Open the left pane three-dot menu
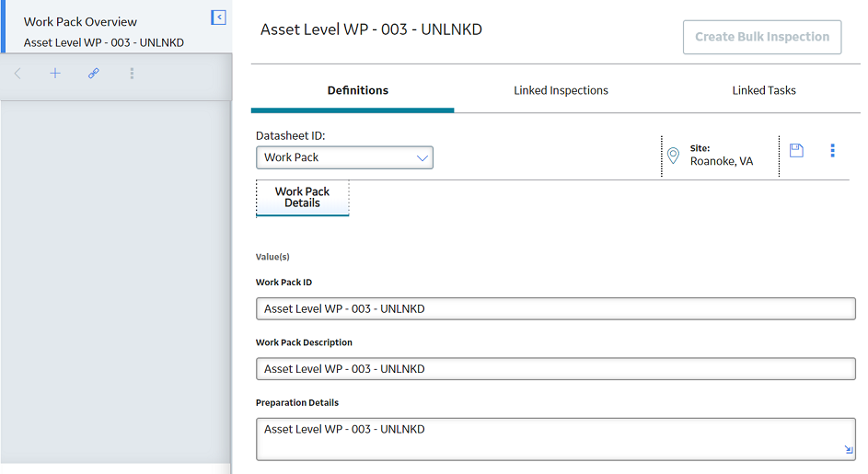Viewport: 868px width, 474px height. click(x=132, y=73)
